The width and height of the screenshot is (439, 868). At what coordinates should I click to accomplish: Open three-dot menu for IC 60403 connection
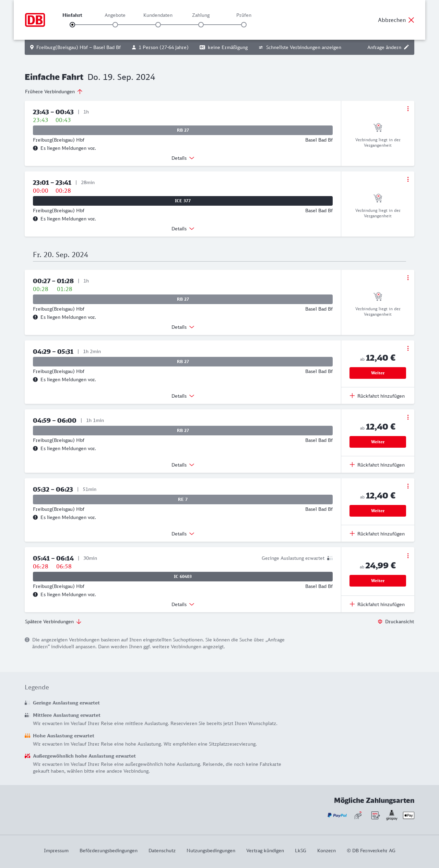pyautogui.click(x=408, y=556)
